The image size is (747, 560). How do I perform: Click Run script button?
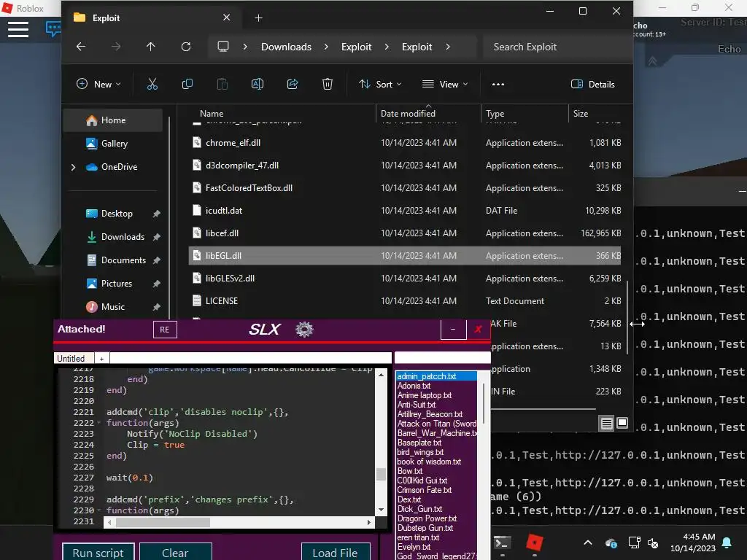click(x=98, y=553)
